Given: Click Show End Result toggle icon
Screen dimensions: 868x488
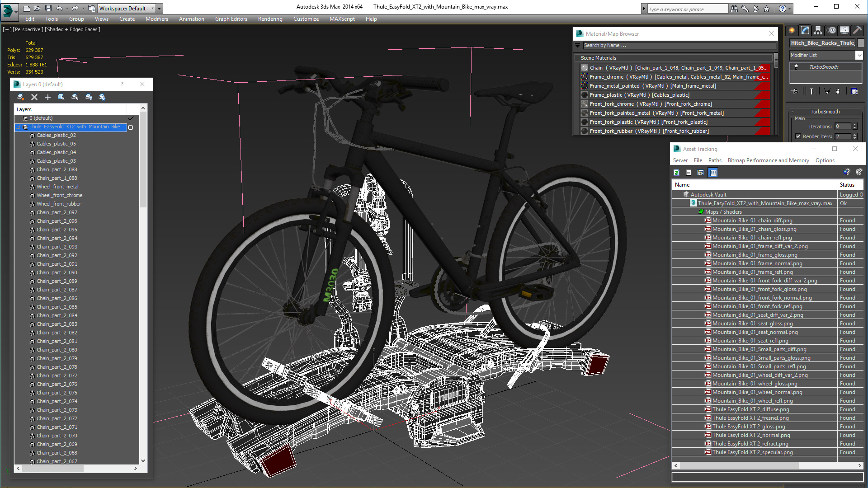Looking at the screenshot, I should pos(811,91).
